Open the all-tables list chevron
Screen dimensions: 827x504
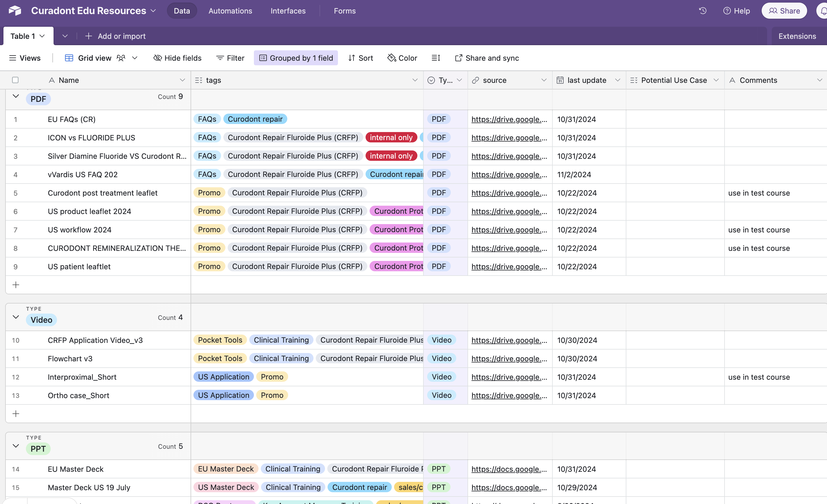point(65,36)
